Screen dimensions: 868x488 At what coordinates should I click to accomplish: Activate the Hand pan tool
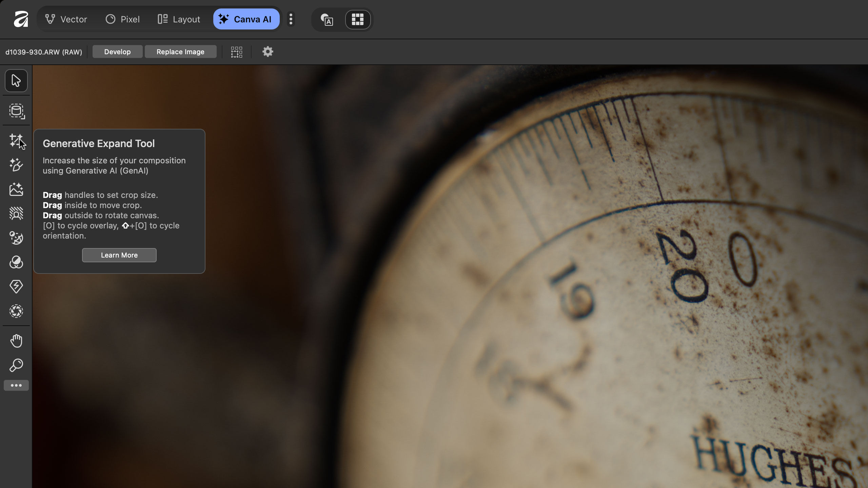tap(16, 341)
